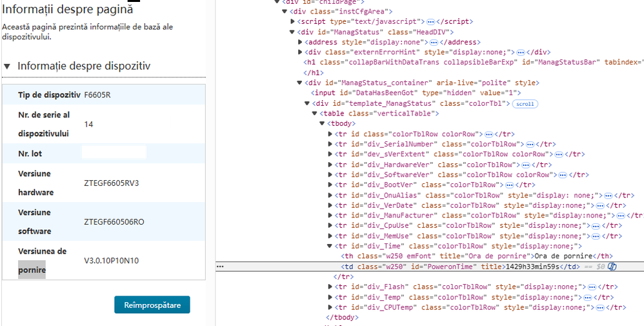Click the ellipsis badge in the address element
The height and width of the screenshot is (326, 644).
(434, 43)
